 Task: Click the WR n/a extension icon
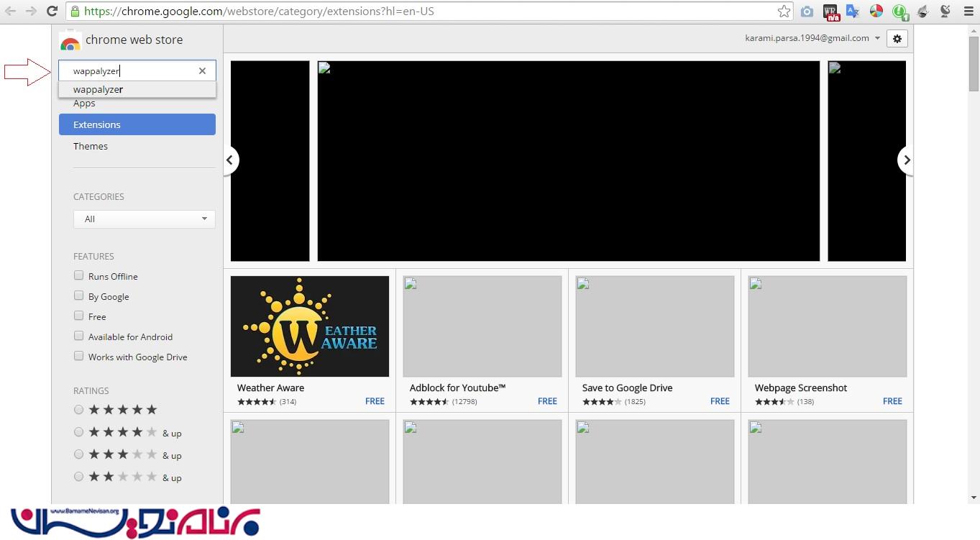click(x=830, y=12)
